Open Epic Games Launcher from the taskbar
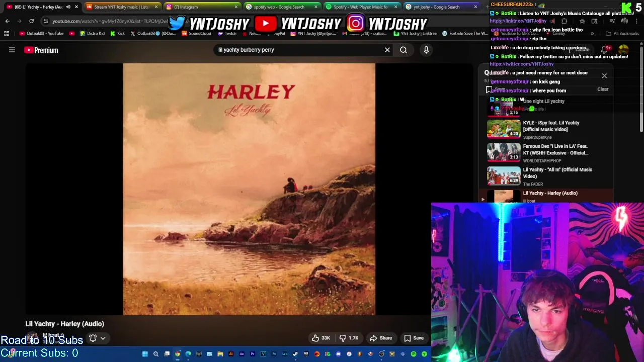Image resolution: width=644 pixels, height=362 pixels. pos(306,354)
